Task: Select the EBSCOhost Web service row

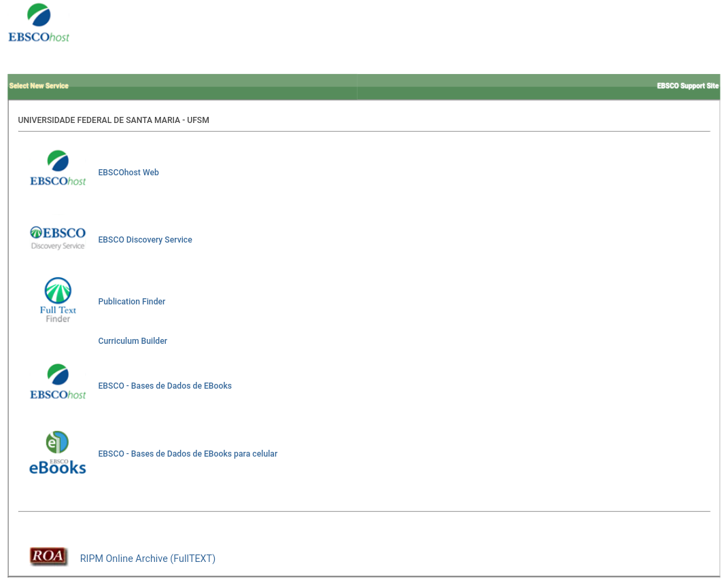Action: coord(128,172)
